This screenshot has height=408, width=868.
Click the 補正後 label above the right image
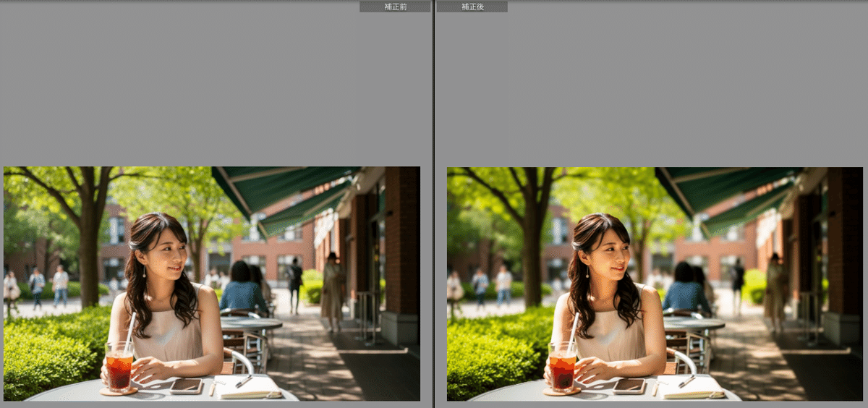[x=472, y=7]
